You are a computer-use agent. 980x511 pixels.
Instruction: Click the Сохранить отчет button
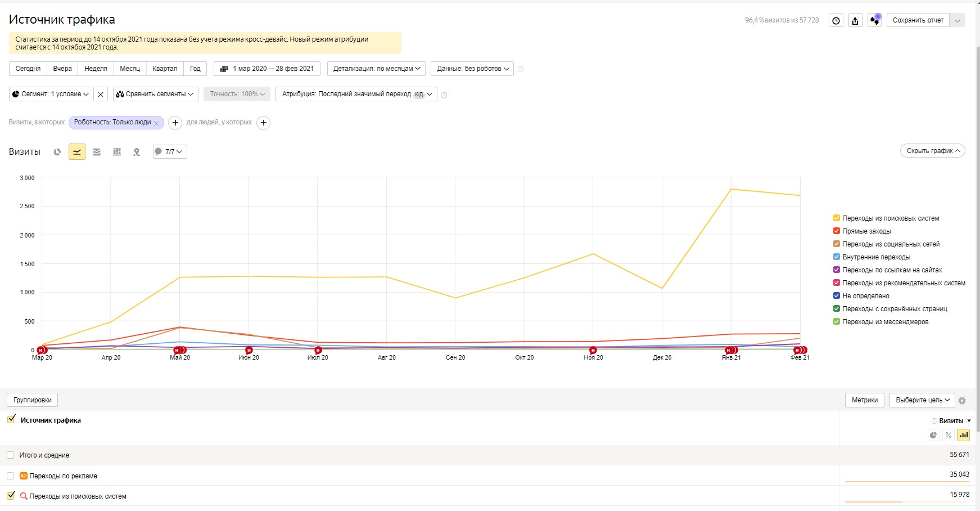pos(918,20)
